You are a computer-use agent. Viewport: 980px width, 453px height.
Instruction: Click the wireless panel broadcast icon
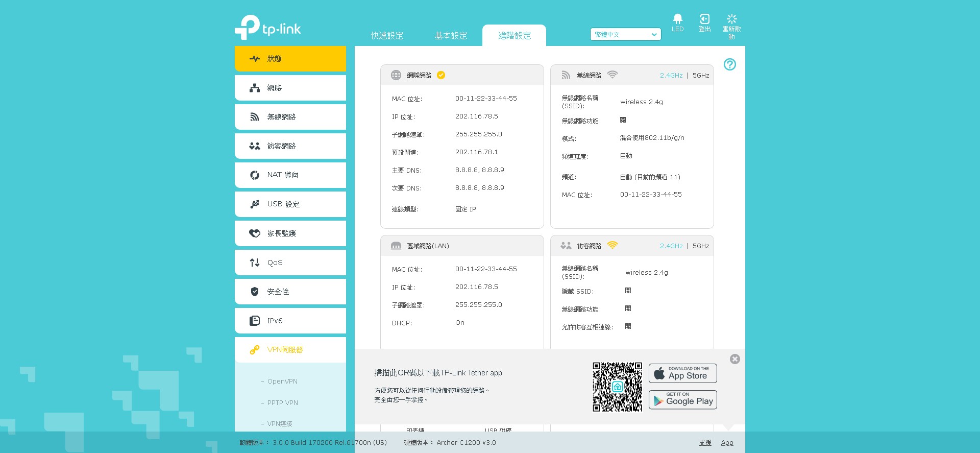coord(566,75)
